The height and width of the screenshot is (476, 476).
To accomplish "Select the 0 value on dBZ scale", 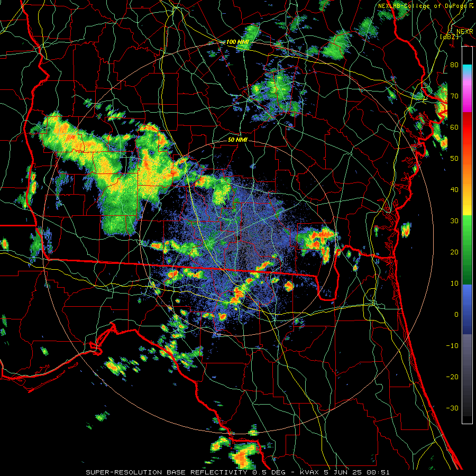I will 456,315.
